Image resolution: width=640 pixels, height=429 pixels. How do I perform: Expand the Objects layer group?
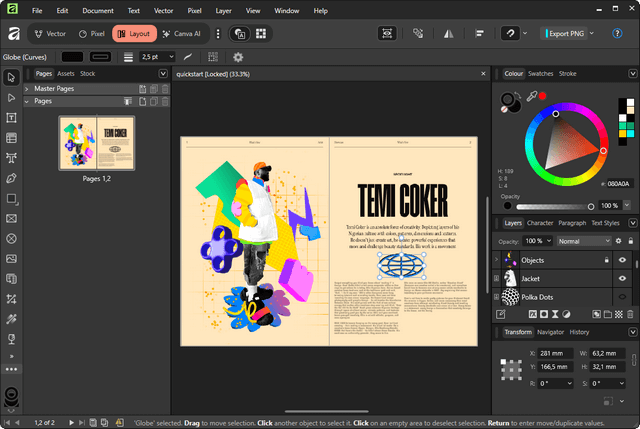click(496, 260)
